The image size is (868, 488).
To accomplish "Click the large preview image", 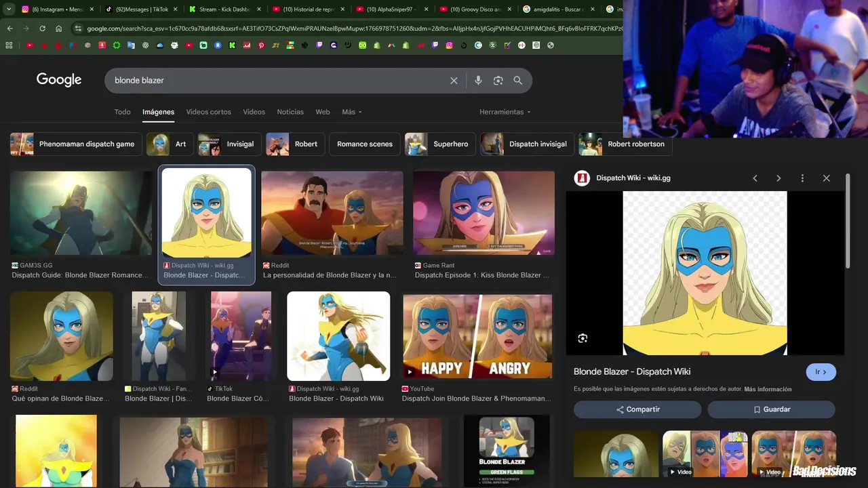I will pos(705,272).
